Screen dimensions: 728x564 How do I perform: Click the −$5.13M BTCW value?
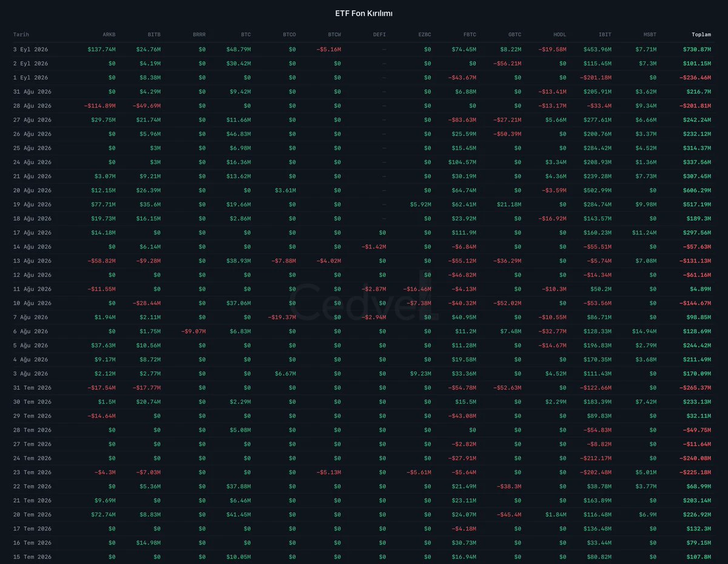tap(329, 472)
